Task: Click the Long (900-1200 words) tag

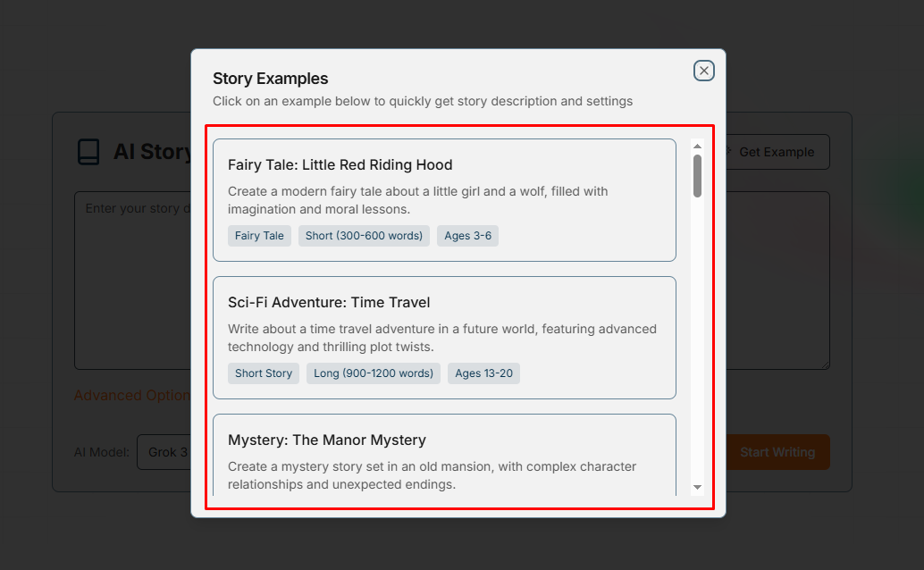Action: (373, 373)
